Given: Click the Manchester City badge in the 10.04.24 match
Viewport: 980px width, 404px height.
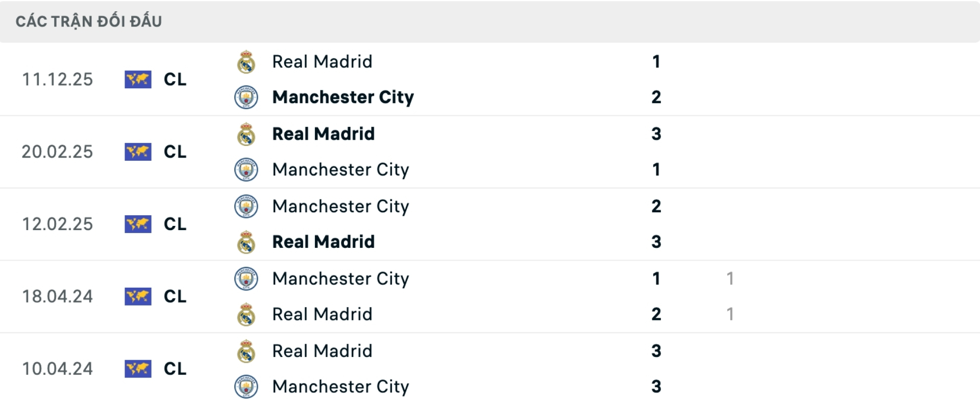Looking at the screenshot, I should [x=246, y=386].
